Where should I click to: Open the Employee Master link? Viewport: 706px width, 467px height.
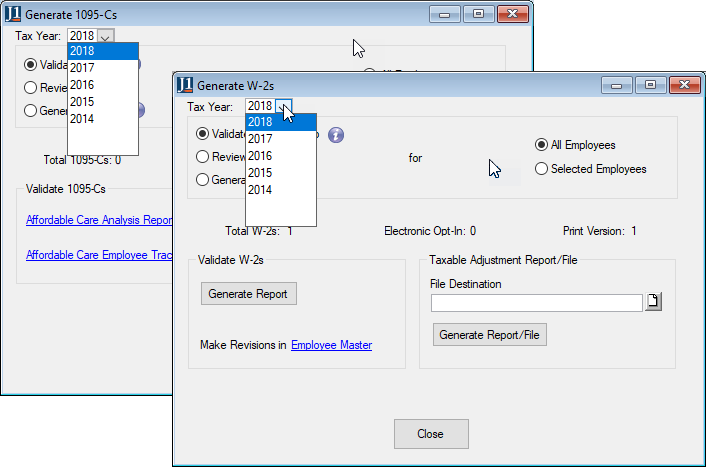coord(331,345)
